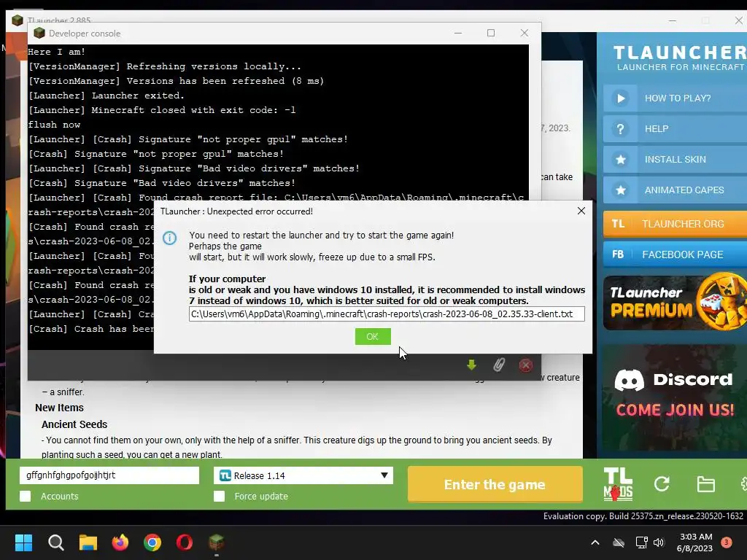Launch Opera from taskbar
747x560 pixels.
pyautogui.click(x=185, y=542)
